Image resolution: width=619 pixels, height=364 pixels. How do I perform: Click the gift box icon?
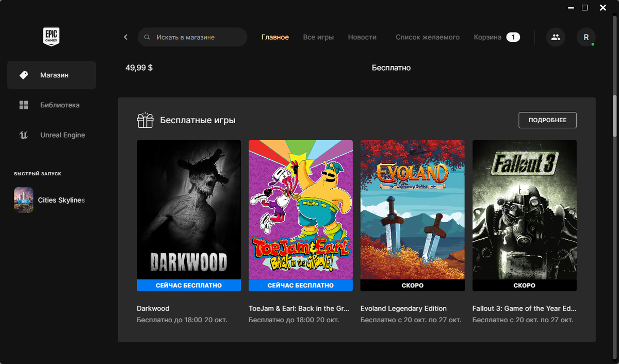click(x=145, y=120)
